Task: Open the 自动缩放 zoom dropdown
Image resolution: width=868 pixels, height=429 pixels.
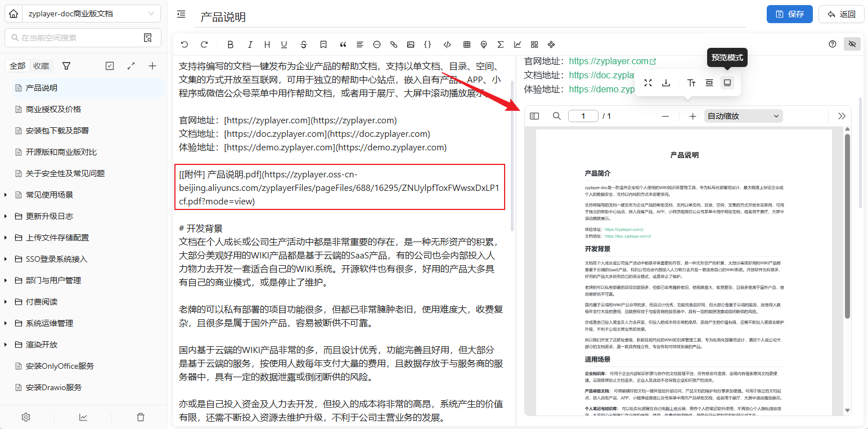Action: click(x=744, y=116)
